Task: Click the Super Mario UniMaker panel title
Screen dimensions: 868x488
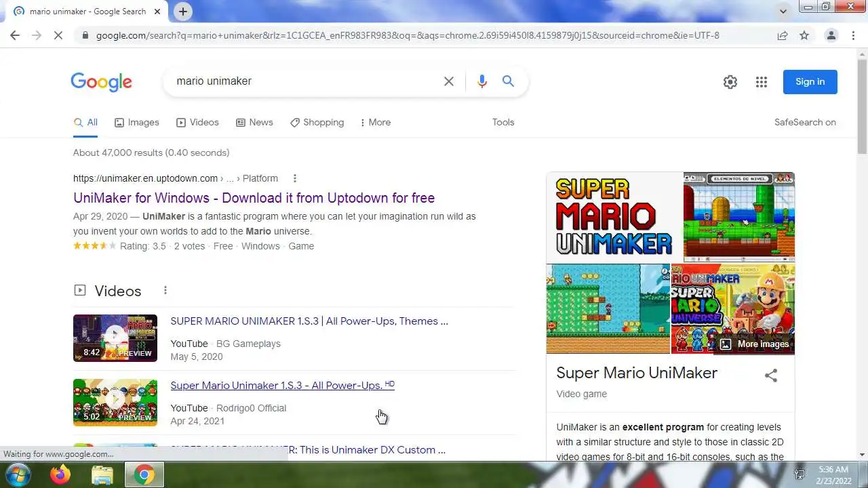Action: (x=637, y=373)
